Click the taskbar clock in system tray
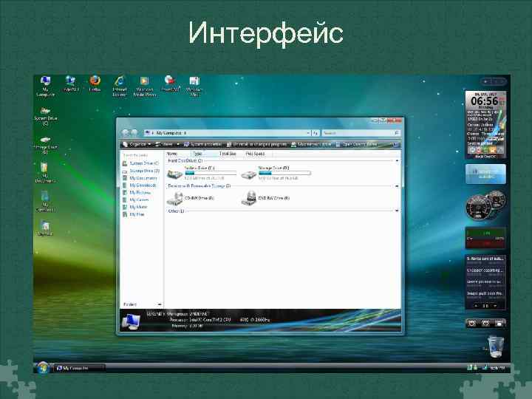 (497, 368)
